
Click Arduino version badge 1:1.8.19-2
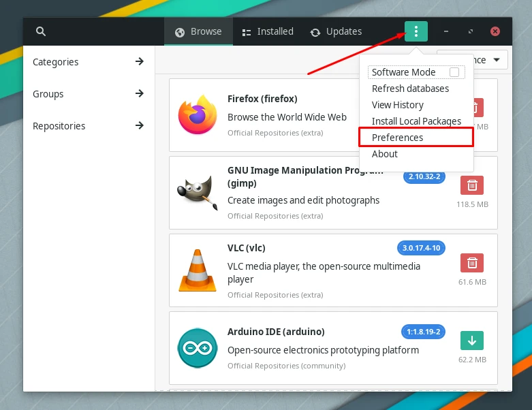point(423,332)
